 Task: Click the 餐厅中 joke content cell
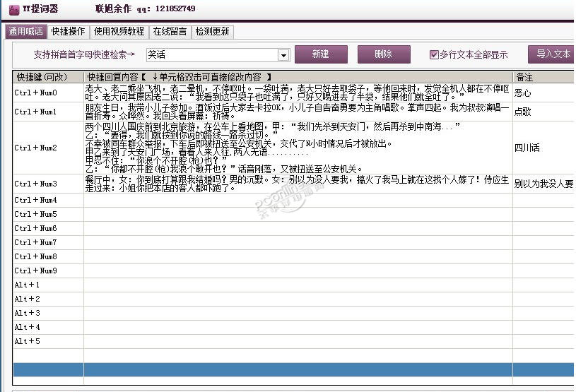[x=298, y=184]
